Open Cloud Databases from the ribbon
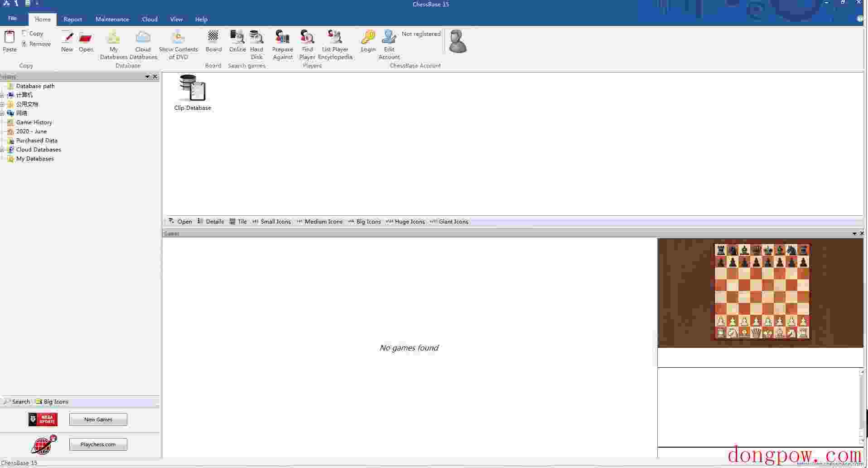 coord(143,45)
